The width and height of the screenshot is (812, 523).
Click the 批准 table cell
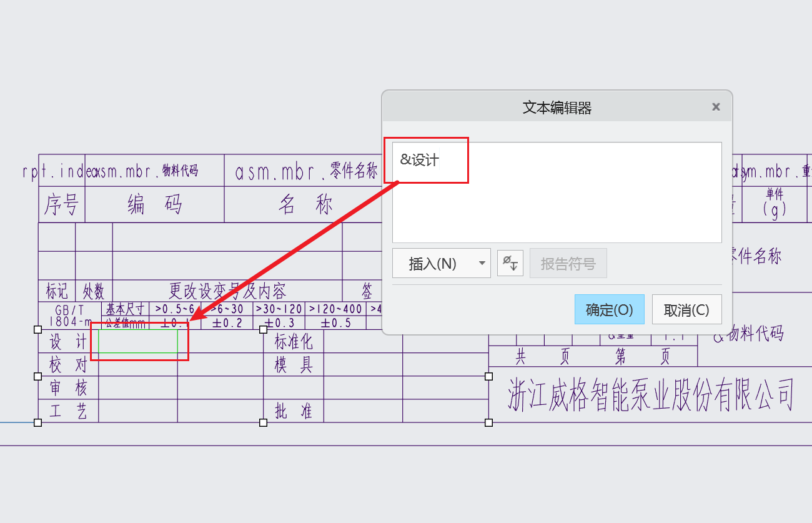coord(293,411)
